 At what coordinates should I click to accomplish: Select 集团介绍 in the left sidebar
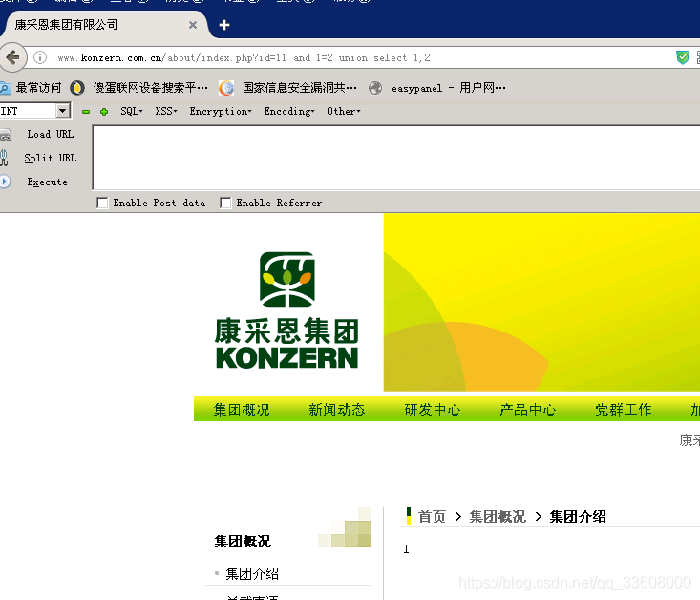coord(252,573)
